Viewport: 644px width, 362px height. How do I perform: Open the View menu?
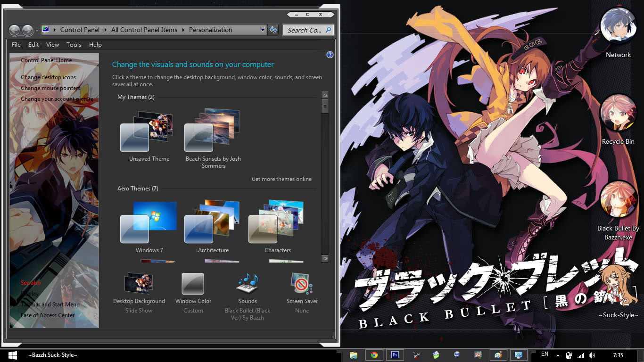52,44
